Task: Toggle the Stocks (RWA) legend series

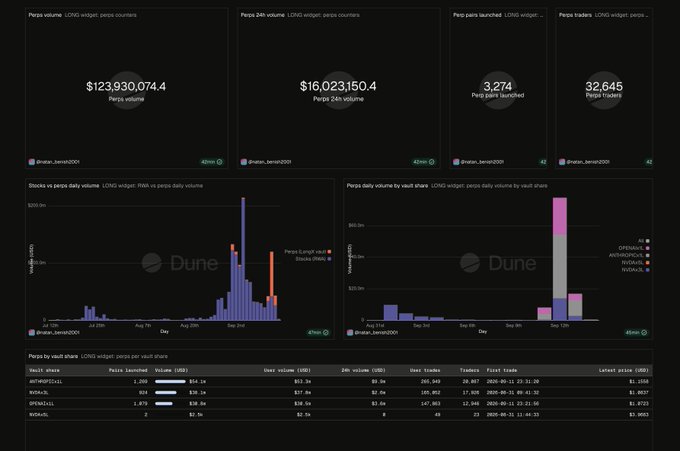Action: pos(313,259)
